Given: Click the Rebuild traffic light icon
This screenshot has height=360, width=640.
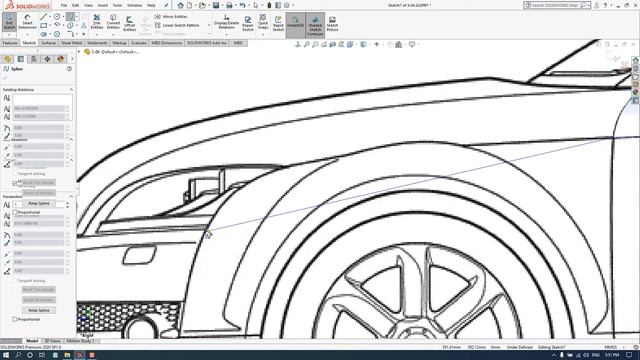Looking at the screenshot, I should tap(269, 5).
